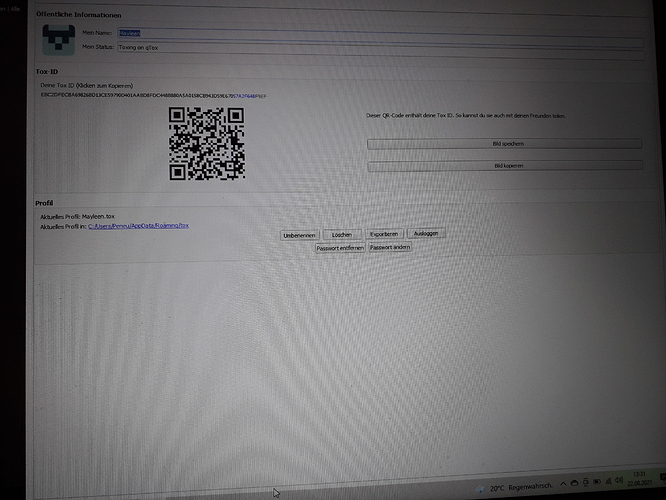This screenshot has height=500, width=666.
Task: Click the 'Bild speichern' button
Action: 505,144
